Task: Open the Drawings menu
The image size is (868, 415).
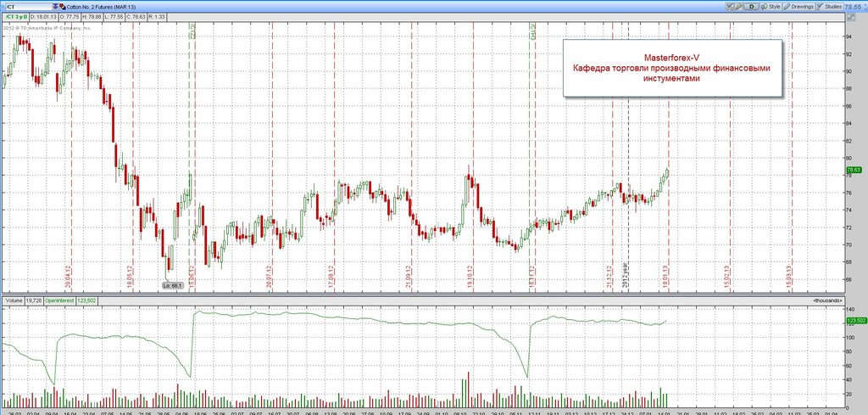Action: point(798,7)
